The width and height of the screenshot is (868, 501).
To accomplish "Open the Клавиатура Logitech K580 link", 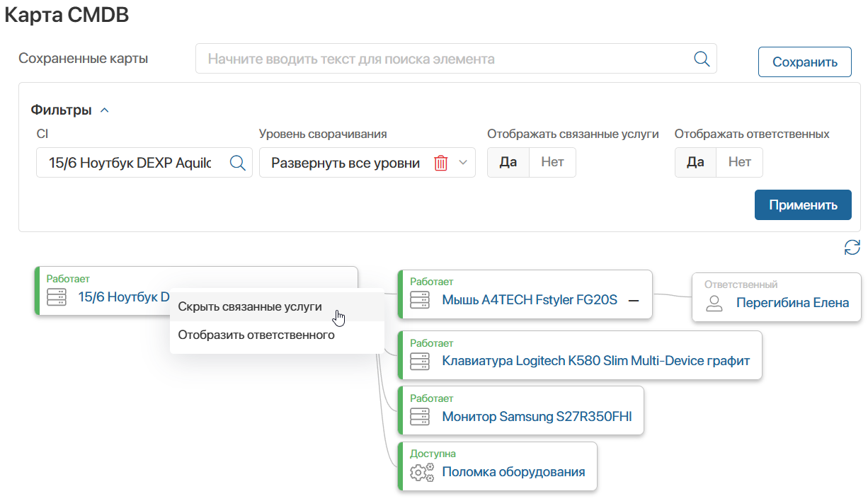I will tap(595, 361).
